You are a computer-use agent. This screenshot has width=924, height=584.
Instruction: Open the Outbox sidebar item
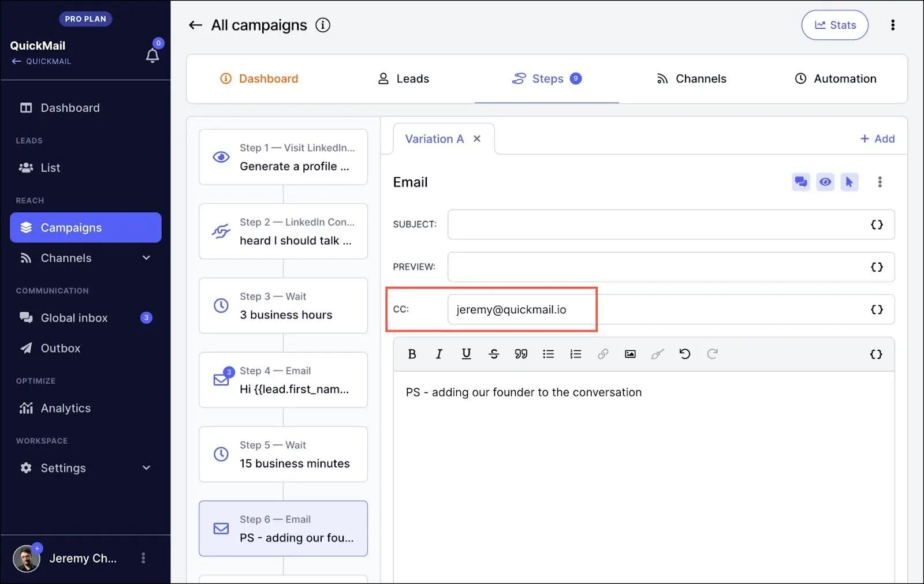pyautogui.click(x=85, y=348)
